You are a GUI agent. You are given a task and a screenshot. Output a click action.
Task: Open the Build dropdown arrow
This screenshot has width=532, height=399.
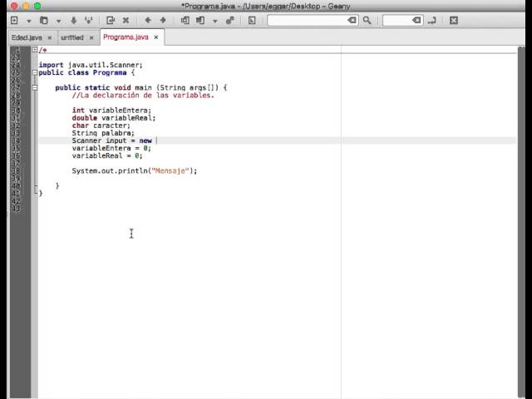click(214, 20)
